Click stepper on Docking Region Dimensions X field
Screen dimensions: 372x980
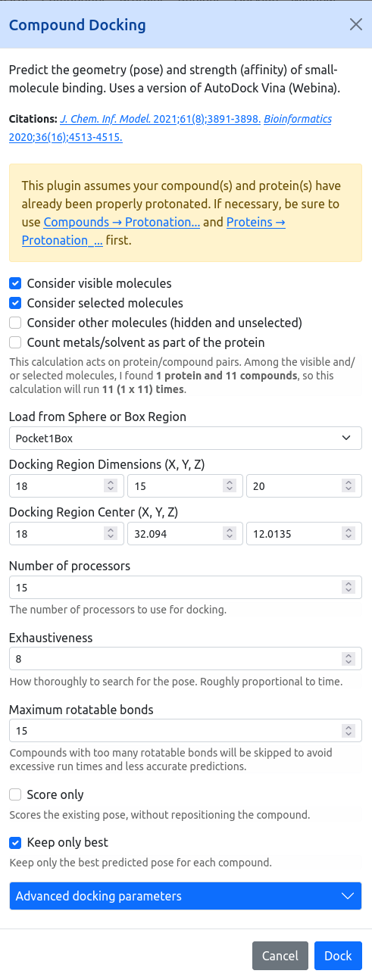point(111,486)
